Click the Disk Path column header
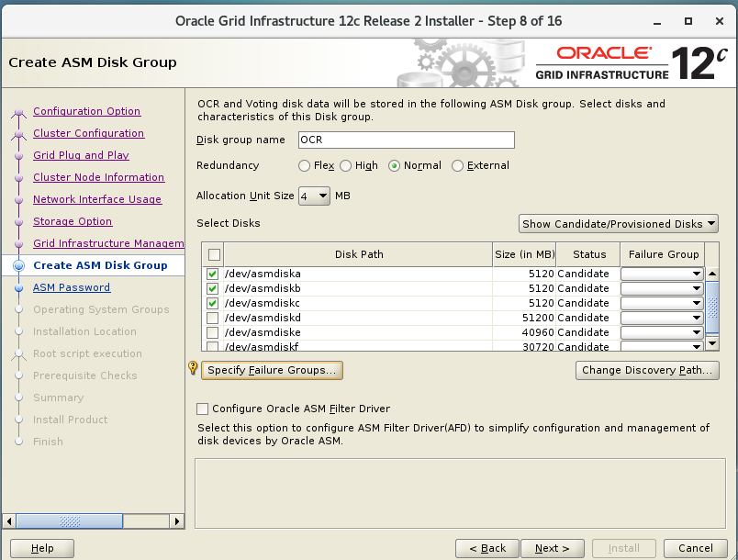 [x=359, y=254]
